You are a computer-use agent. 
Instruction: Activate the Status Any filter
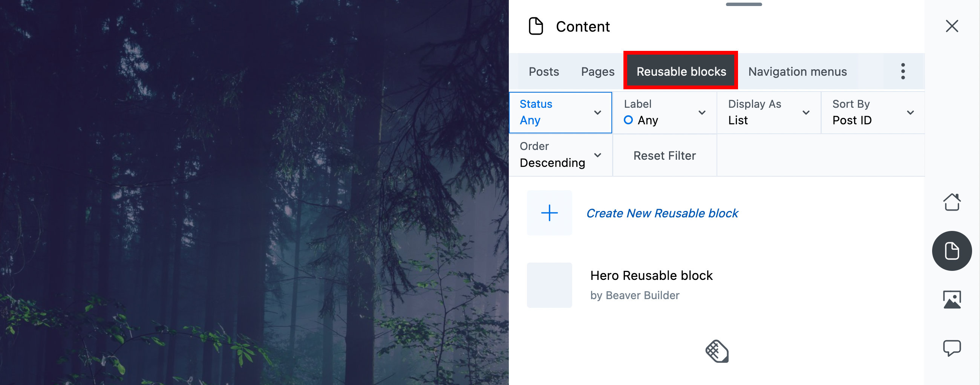tap(560, 112)
